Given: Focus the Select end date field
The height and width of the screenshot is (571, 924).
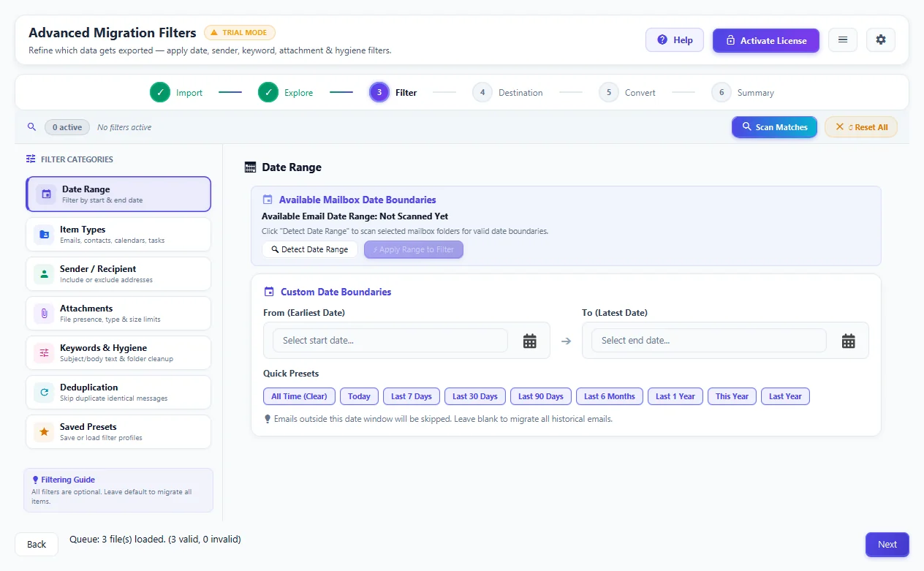Looking at the screenshot, I should (709, 341).
